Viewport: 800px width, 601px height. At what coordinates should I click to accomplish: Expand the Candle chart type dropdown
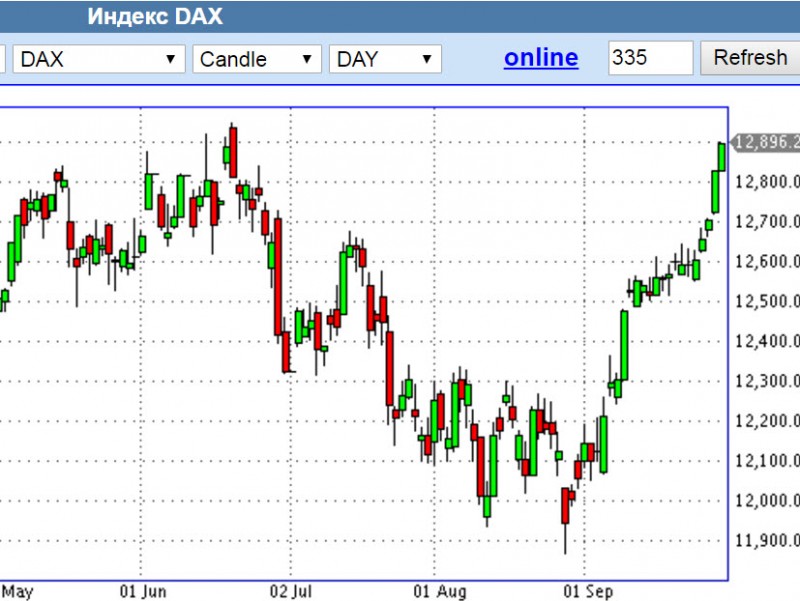pos(257,59)
